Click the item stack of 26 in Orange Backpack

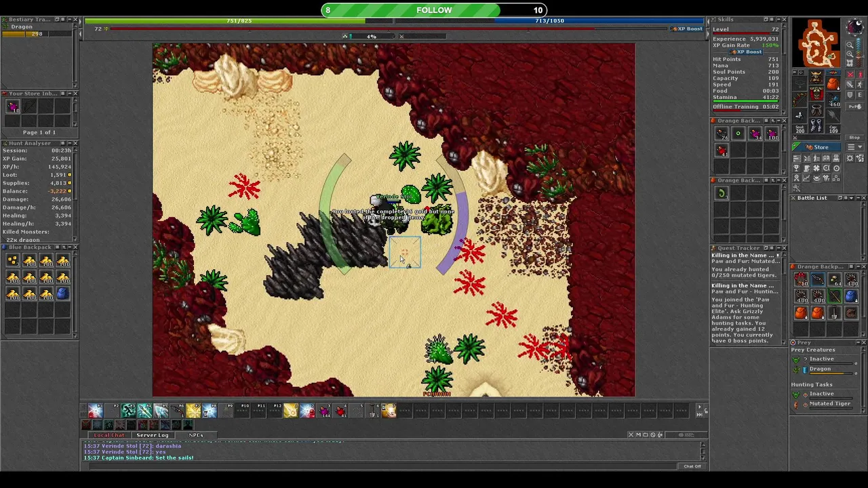click(x=722, y=134)
